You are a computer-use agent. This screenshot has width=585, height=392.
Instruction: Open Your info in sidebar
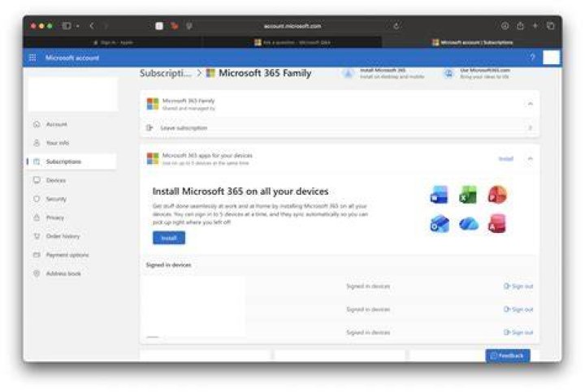click(58, 143)
